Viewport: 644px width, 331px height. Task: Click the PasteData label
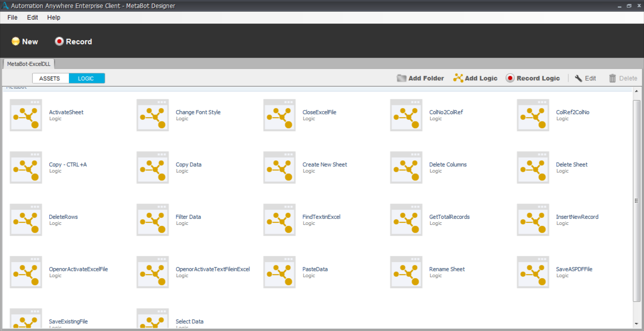click(x=315, y=269)
